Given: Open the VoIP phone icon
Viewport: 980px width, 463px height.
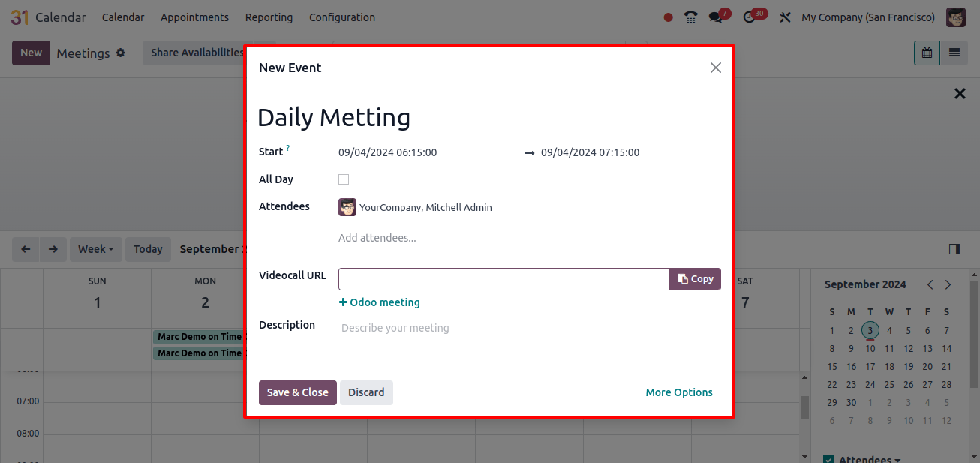Looking at the screenshot, I should [691, 17].
